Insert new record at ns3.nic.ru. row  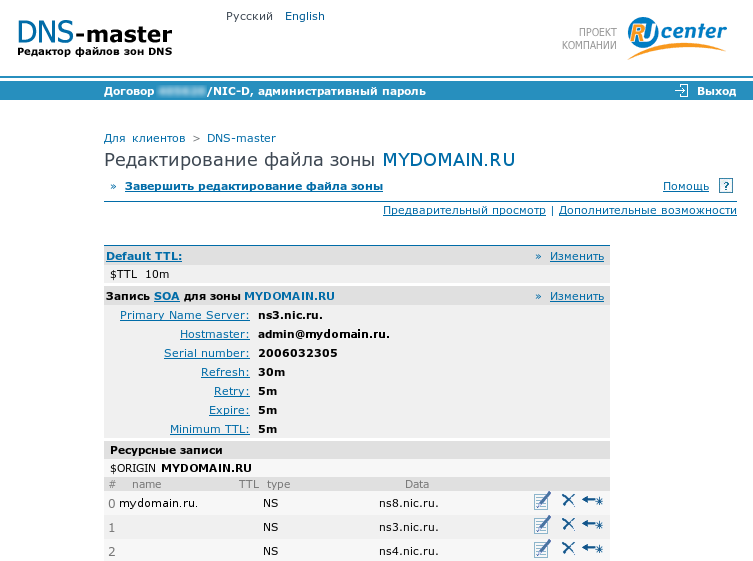593,525
